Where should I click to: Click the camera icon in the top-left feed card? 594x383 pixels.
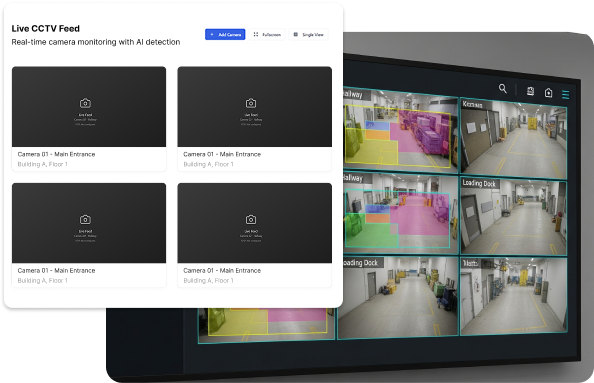pos(85,103)
